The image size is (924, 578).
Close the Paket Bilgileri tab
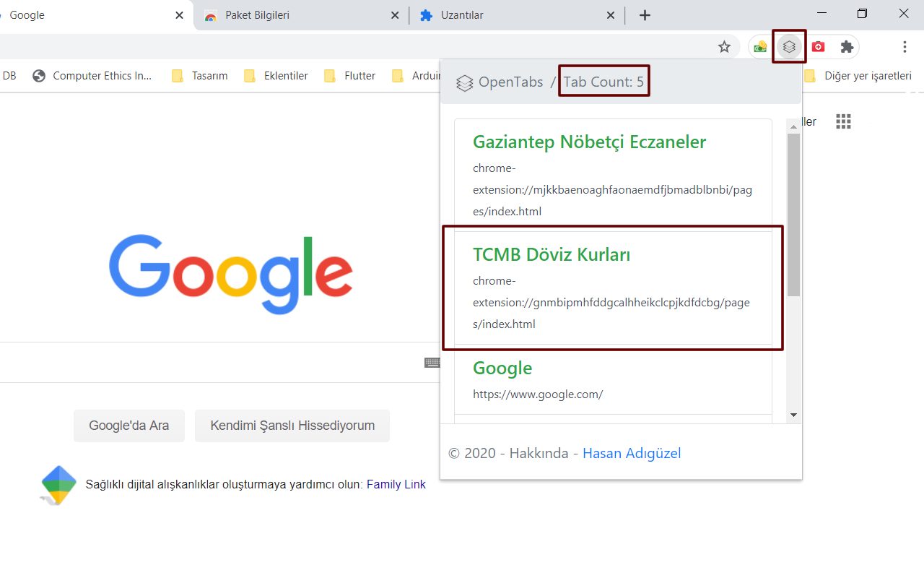coord(395,15)
